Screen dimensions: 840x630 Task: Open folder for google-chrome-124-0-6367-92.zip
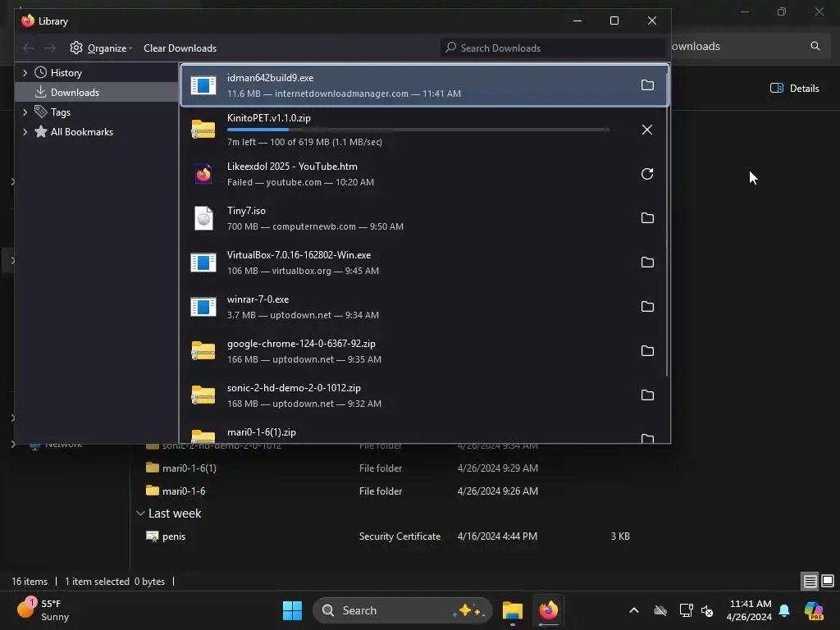pyautogui.click(x=647, y=351)
